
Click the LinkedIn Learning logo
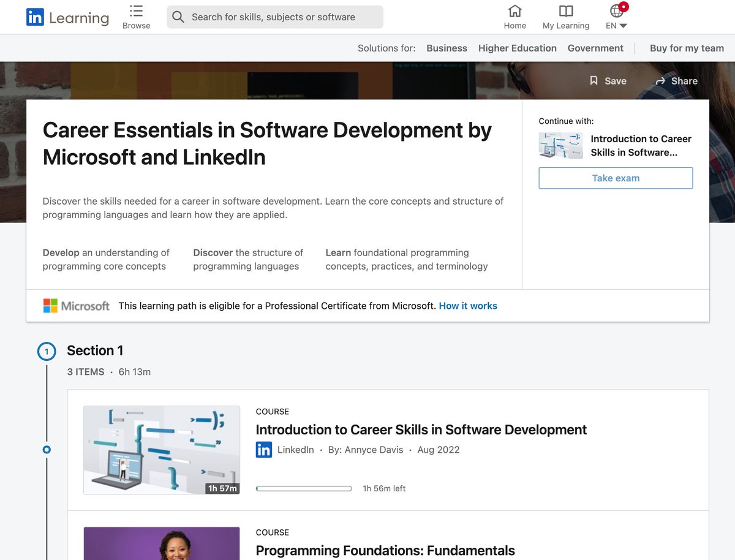(x=67, y=18)
